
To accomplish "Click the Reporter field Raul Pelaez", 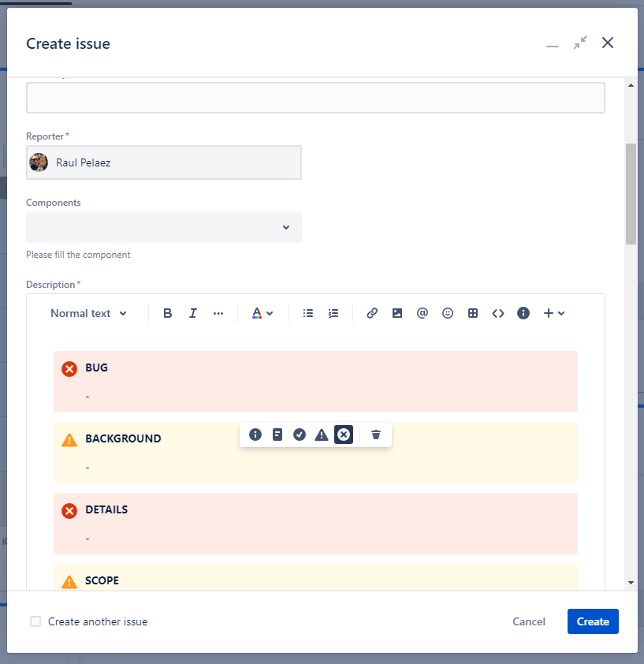I will (164, 162).
